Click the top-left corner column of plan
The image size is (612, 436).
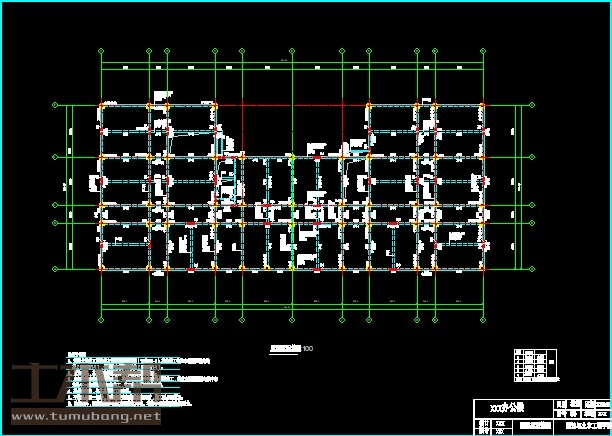(x=100, y=103)
